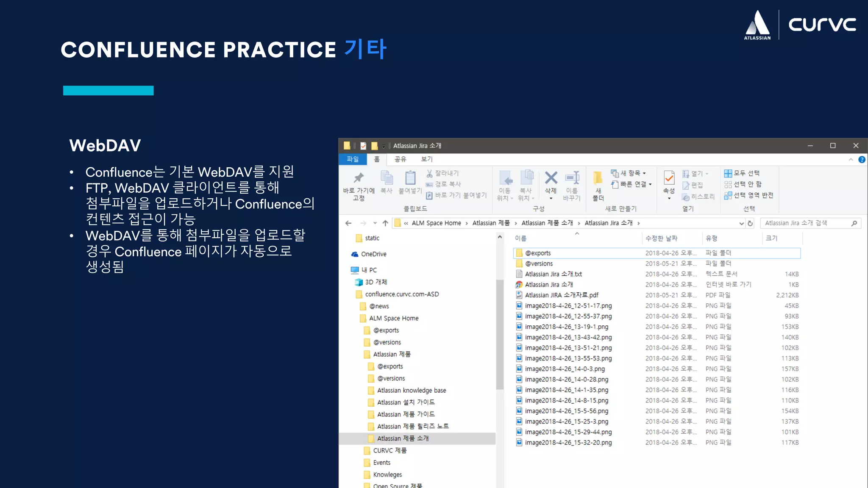This screenshot has height=488, width=868.
Task: Select the Atlassian Jira 소개.txt file
Action: click(x=657, y=274)
